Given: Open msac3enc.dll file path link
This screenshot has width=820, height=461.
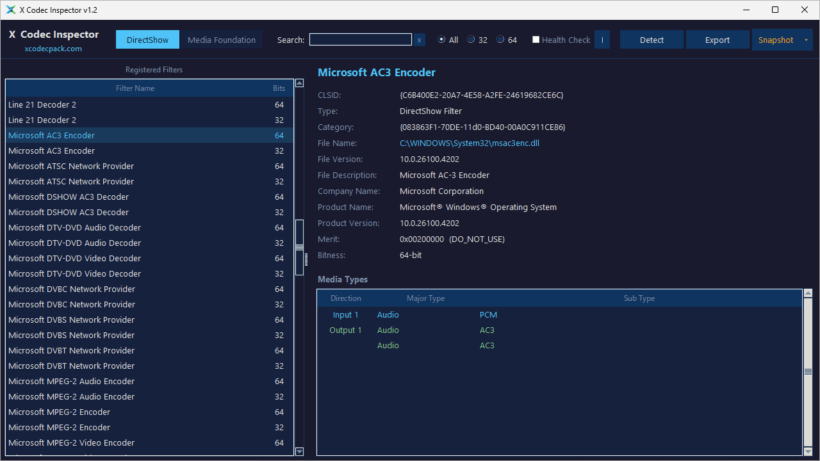Looking at the screenshot, I should click(x=469, y=143).
